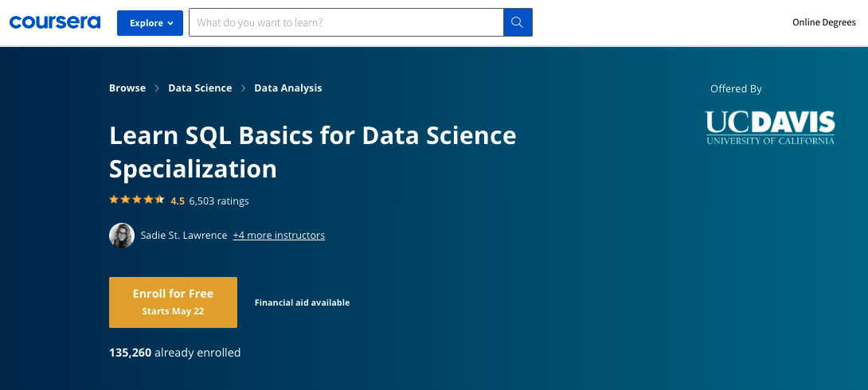The image size is (868, 390).
Task: Open the Financial aid available link
Action: pyautogui.click(x=303, y=302)
